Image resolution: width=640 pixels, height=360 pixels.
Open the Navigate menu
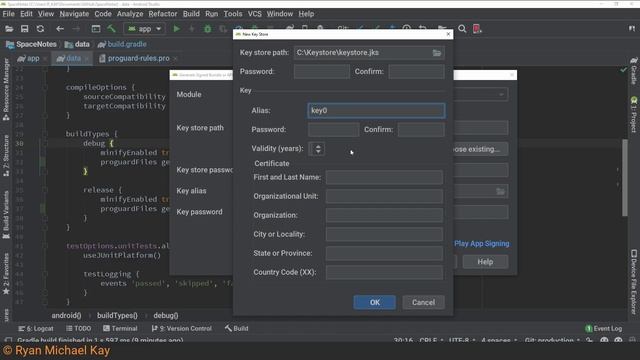[x=74, y=14]
